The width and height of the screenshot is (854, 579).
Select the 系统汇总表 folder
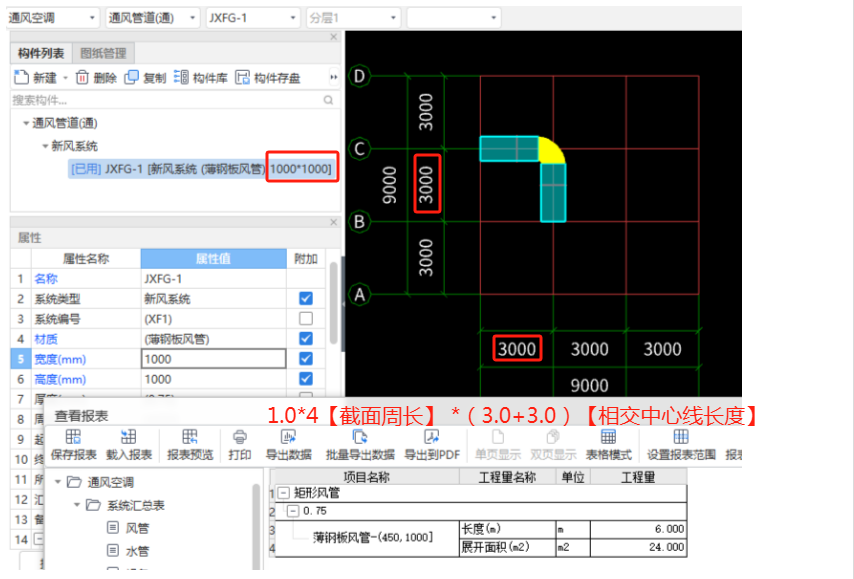135,505
